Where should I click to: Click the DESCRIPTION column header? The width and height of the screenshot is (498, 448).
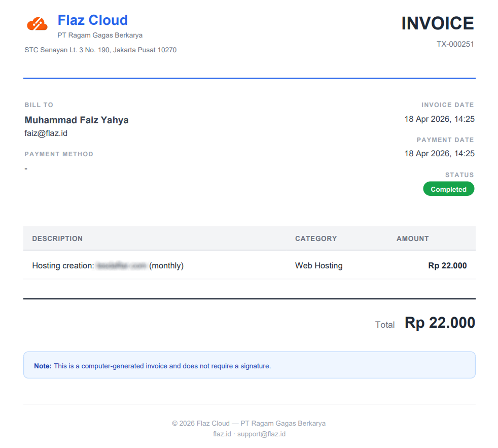pyautogui.click(x=57, y=238)
